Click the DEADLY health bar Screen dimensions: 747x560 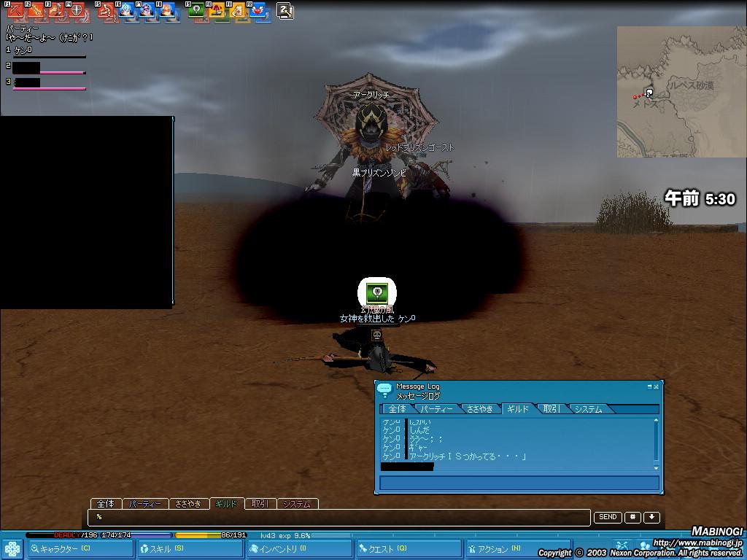point(62,534)
